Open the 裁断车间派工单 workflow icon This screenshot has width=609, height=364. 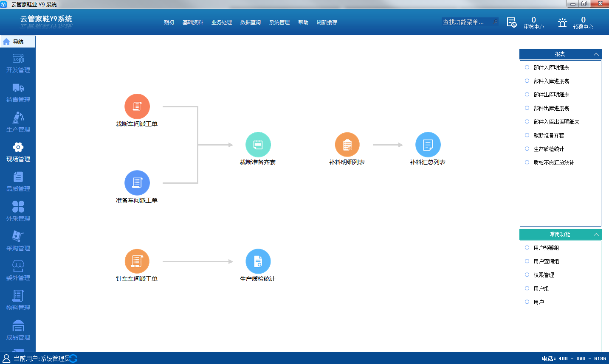137,106
